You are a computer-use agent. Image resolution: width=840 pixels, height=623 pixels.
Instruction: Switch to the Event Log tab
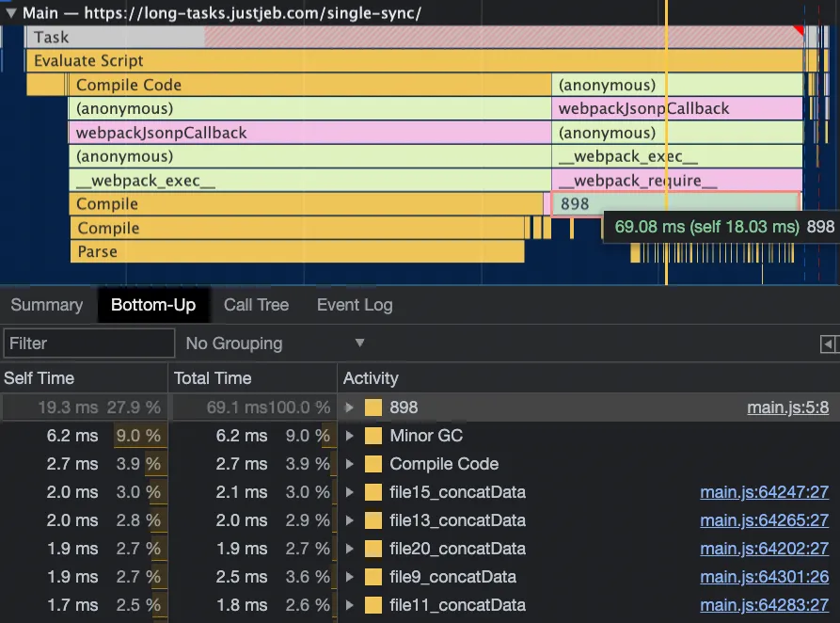355,305
